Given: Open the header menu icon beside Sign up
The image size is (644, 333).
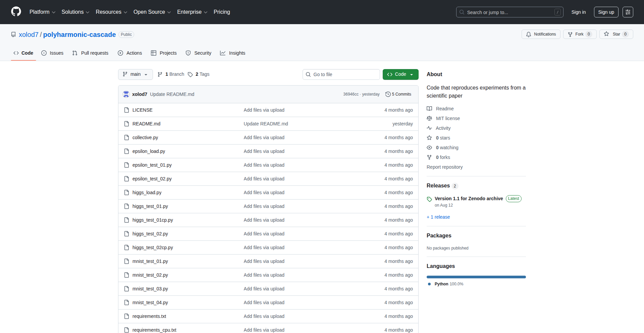Looking at the screenshot, I should (x=628, y=12).
